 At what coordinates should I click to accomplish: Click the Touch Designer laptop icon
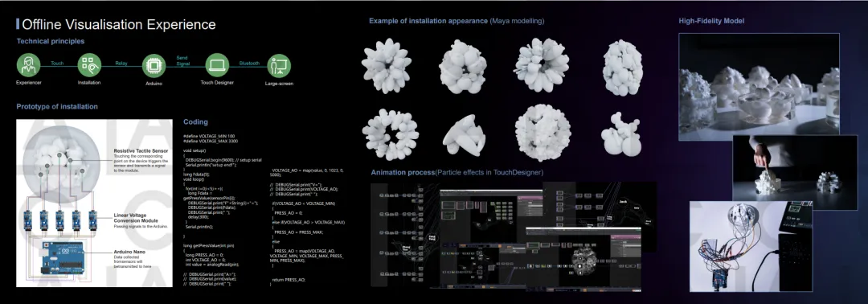[217, 65]
